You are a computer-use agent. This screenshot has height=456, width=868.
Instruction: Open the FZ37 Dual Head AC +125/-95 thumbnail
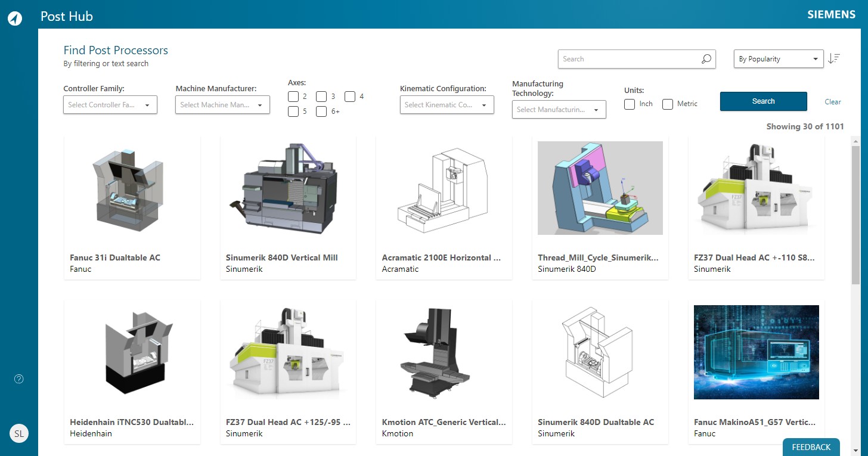[288, 352]
